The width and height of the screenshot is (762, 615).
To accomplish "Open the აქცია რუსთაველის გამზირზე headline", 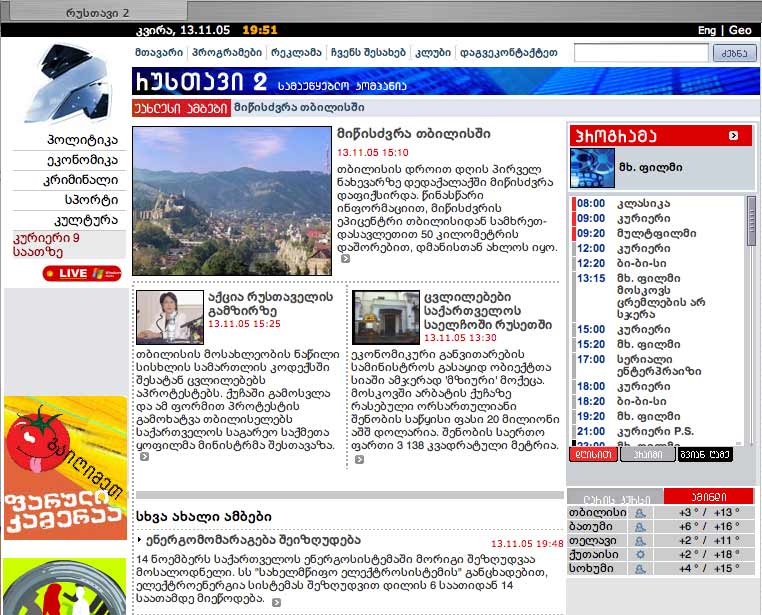I will coord(271,304).
